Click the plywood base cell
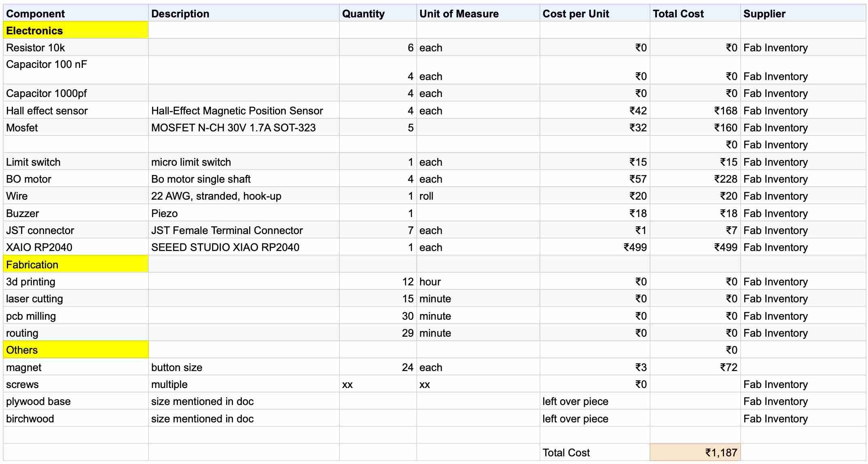Viewport: 868px width, 464px height. click(x=76, y=401)
